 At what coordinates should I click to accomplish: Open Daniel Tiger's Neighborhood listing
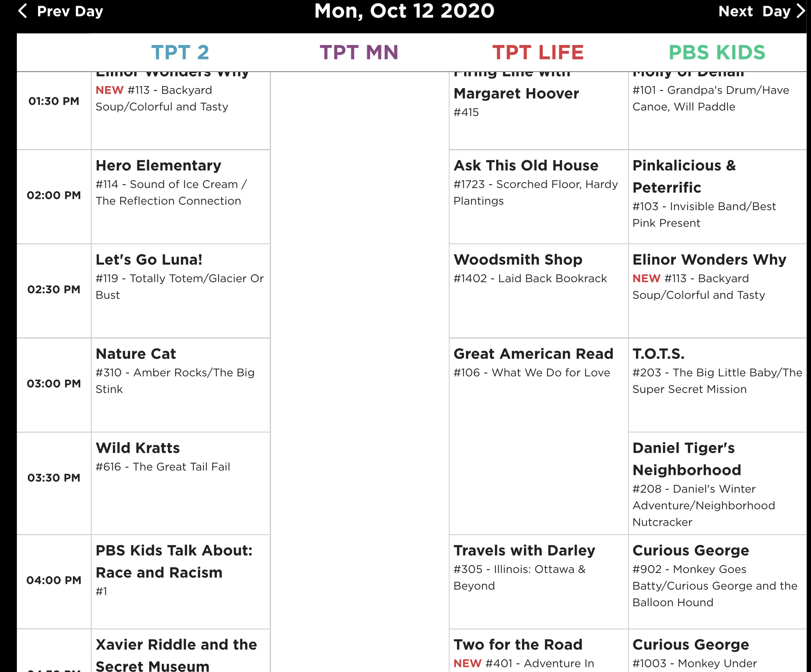[x=687, y=459]
